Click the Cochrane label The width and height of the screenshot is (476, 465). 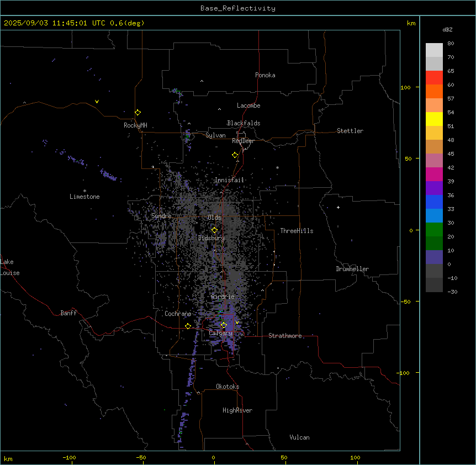click(178, 314)
